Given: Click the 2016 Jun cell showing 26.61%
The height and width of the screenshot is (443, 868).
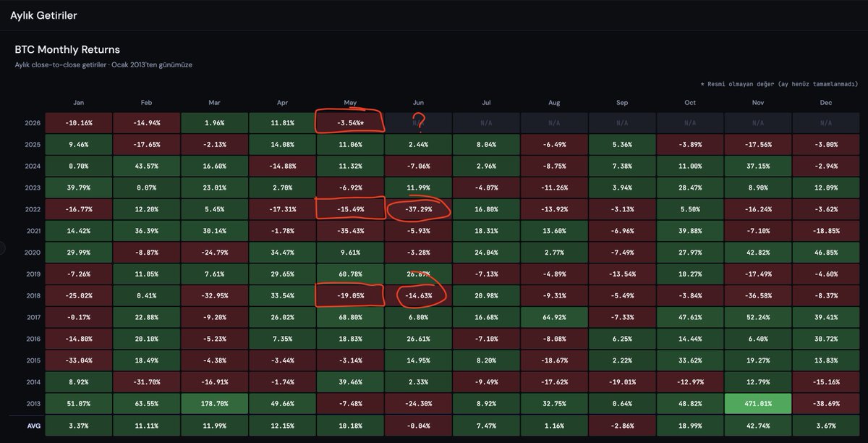Looking at the screenshot, I should click(418, 338).
